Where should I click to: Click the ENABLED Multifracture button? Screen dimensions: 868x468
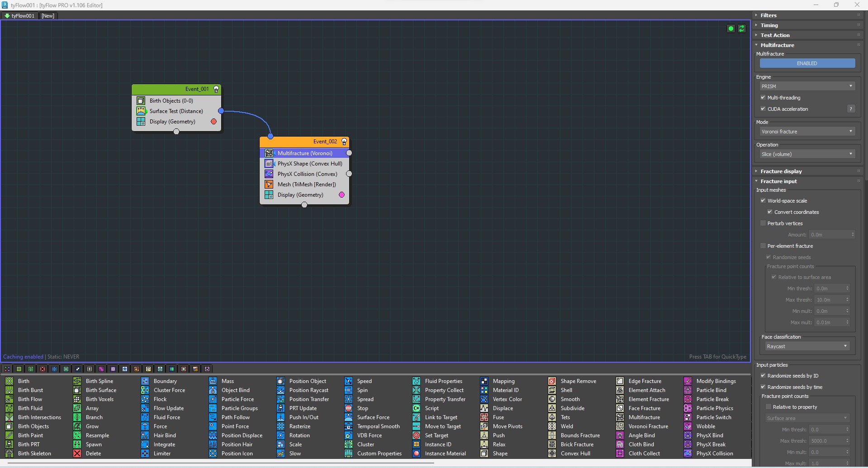pos(807,63)
